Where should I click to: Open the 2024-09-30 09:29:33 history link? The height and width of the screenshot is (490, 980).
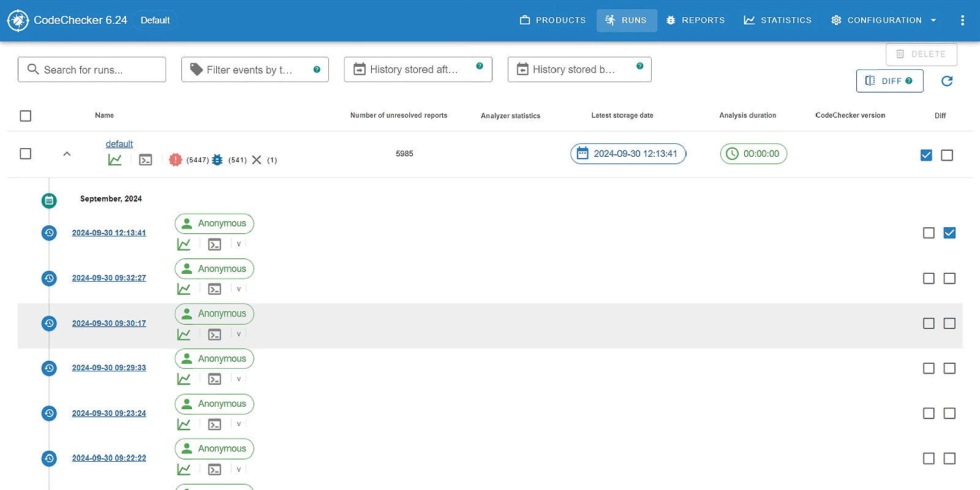pos(109,368)
